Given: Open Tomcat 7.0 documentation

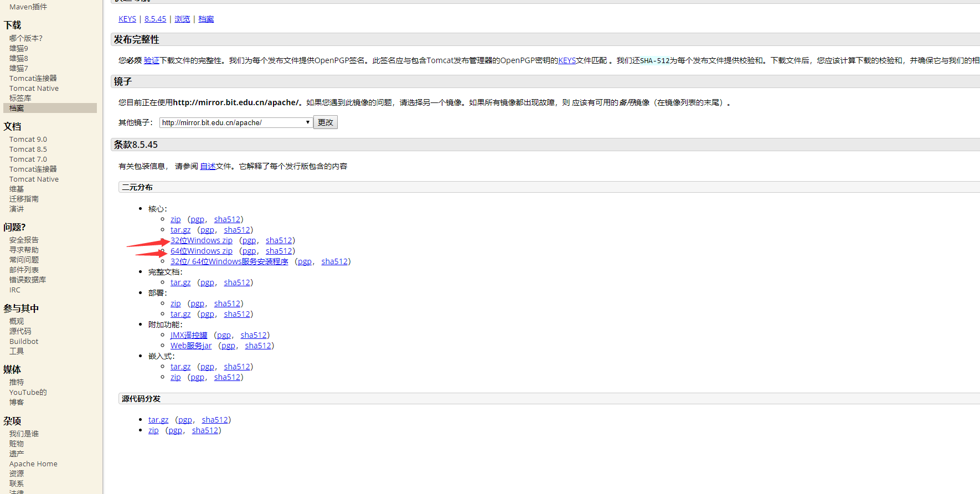Looking at the screenshot, I should [x=28, y=159].
